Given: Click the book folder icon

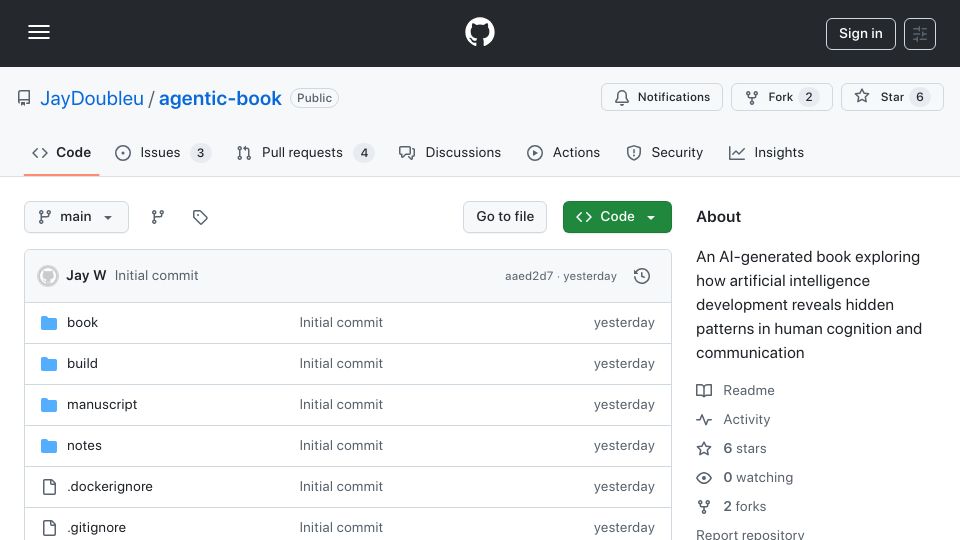Looking at the screenshot, I should [49, 323].
